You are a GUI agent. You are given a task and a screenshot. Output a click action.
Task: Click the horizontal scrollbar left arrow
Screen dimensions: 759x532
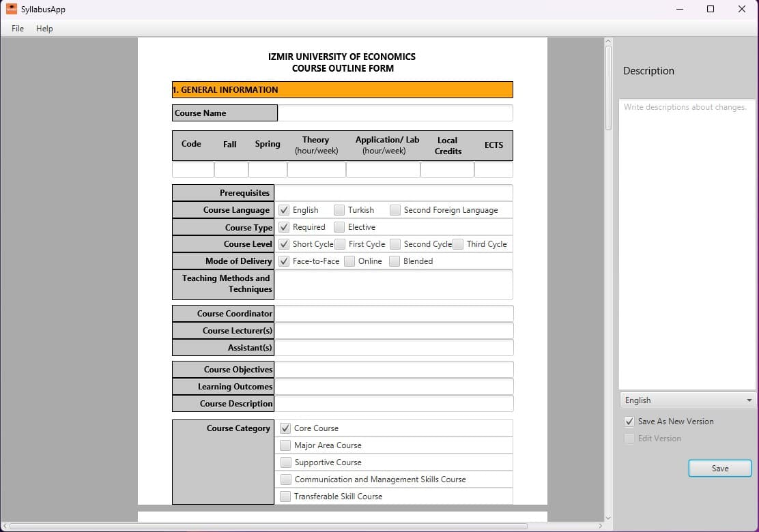(5, 526)
